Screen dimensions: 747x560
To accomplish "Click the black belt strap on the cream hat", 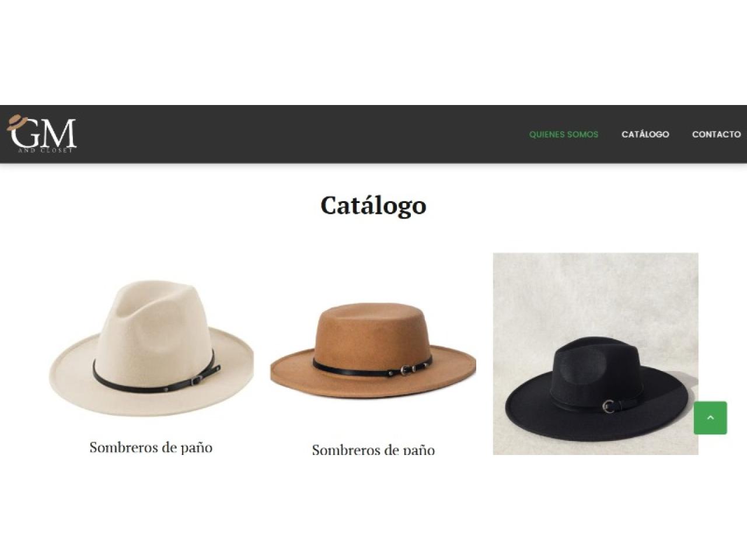I will tap(156, 378).
